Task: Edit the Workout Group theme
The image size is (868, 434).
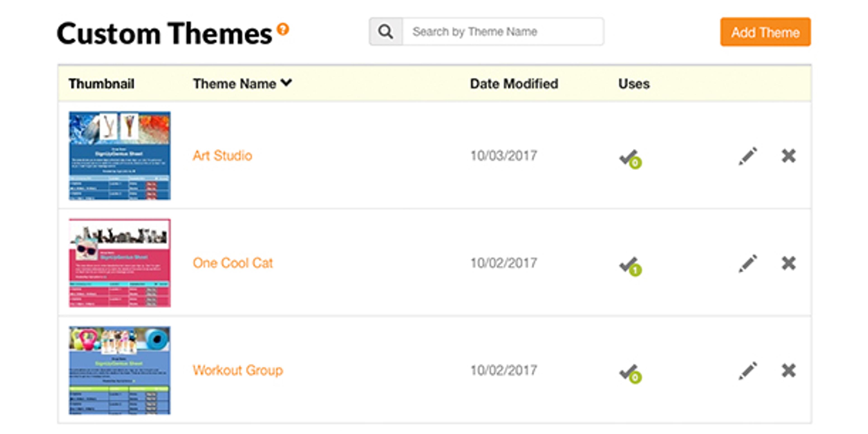Action: point(748,371)
